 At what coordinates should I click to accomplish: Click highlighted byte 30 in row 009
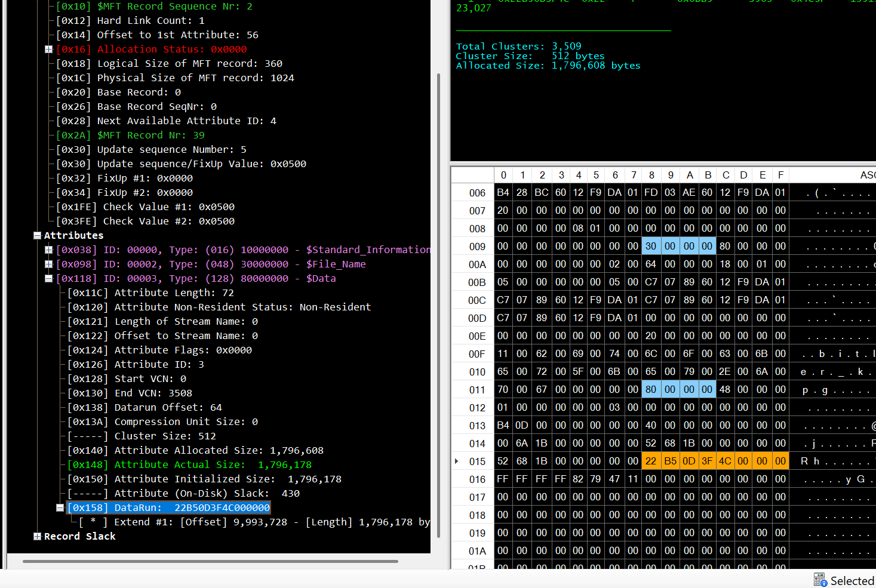point(651,246)
